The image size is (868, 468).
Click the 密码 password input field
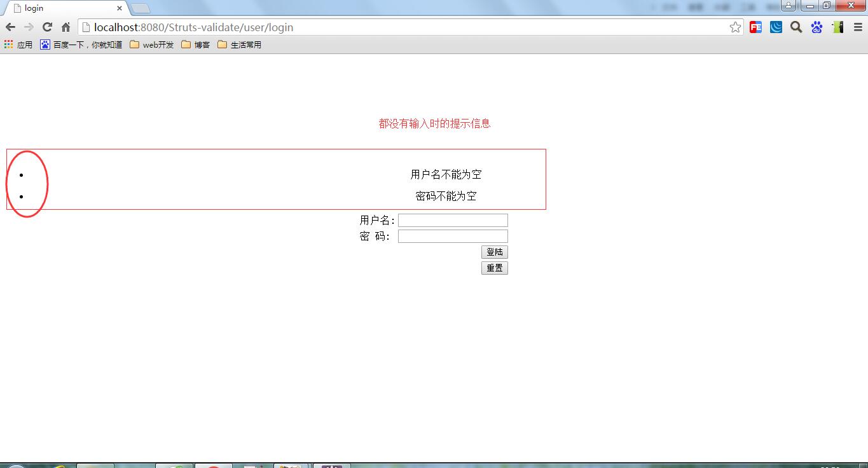pos(453,236)
